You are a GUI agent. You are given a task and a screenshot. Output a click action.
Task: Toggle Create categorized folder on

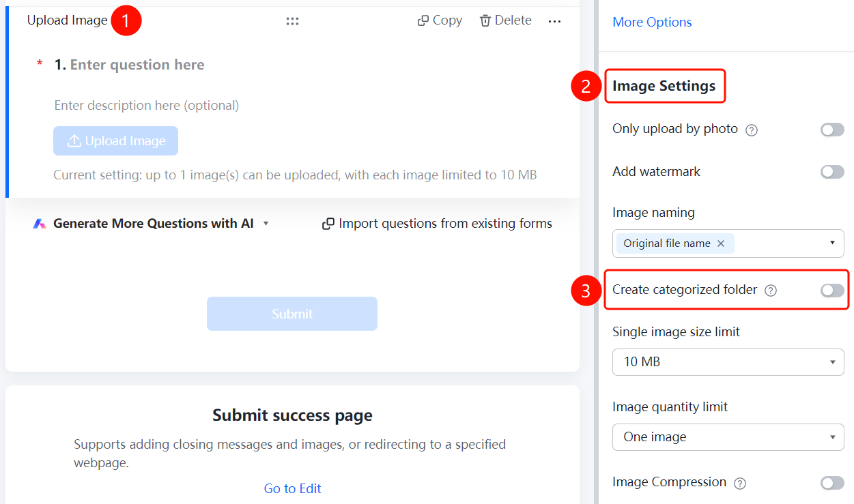coord(832,291)
